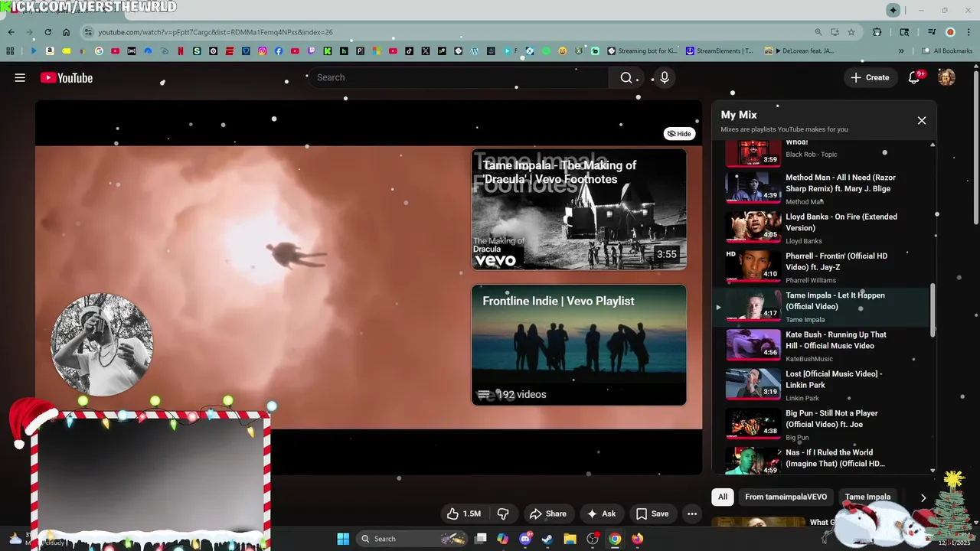Open the TikTok bookmark
This screenshot has width=980, height=551.
(x=410, y=51)
